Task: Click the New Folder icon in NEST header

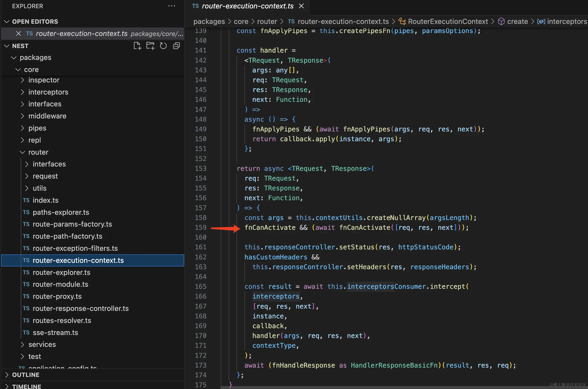Action: pyautogui.click(x=150, y=46)
